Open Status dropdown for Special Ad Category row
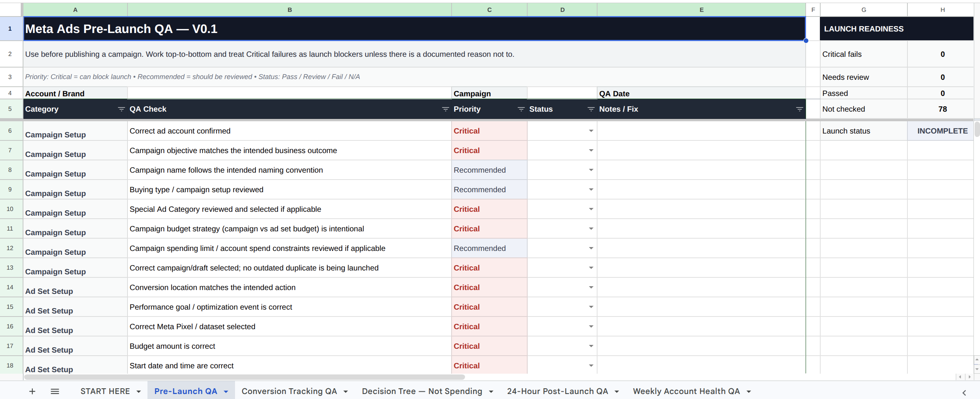 click(x=591, y=209)
